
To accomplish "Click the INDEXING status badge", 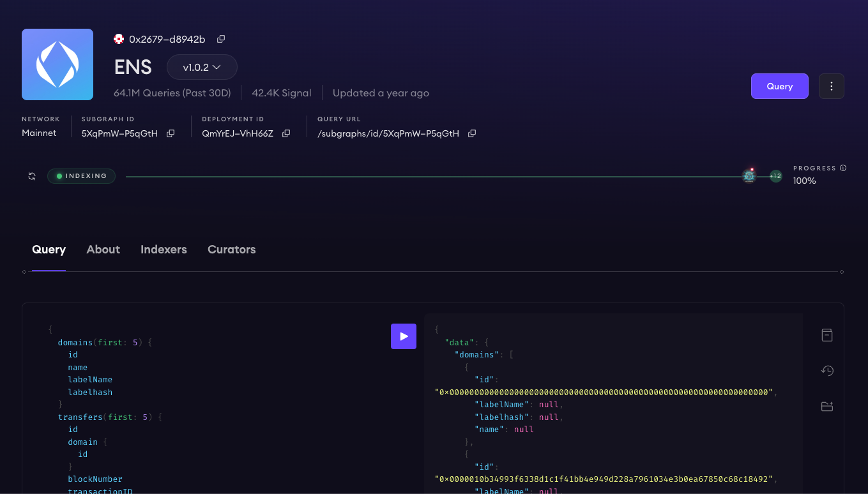I will tap(81, 176).
